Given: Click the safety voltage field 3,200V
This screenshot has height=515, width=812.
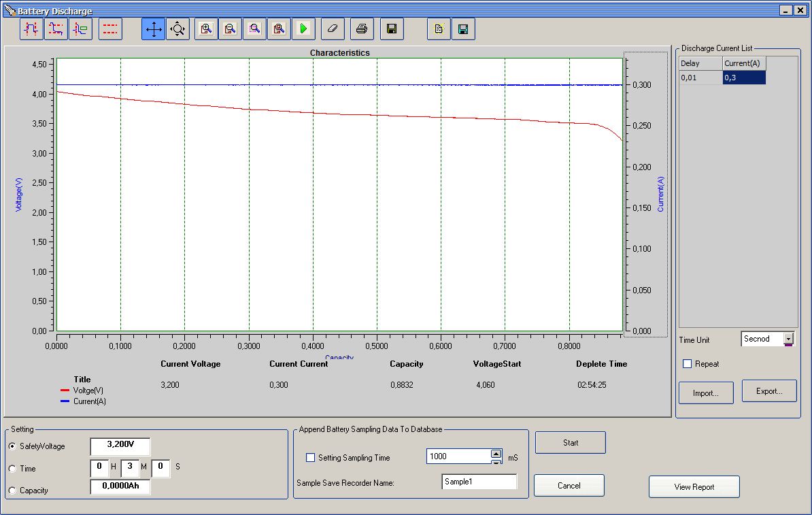Looking at the screenshot, I should tap(120, 445).
